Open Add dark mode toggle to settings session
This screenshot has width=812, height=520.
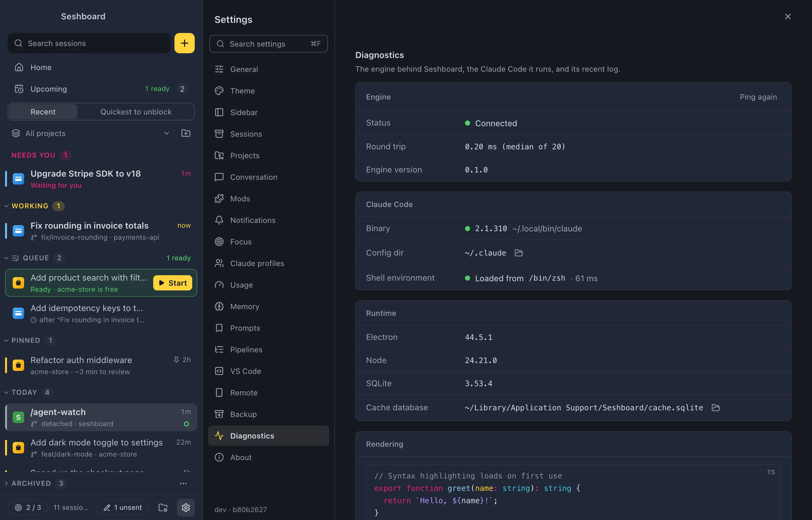101,448
